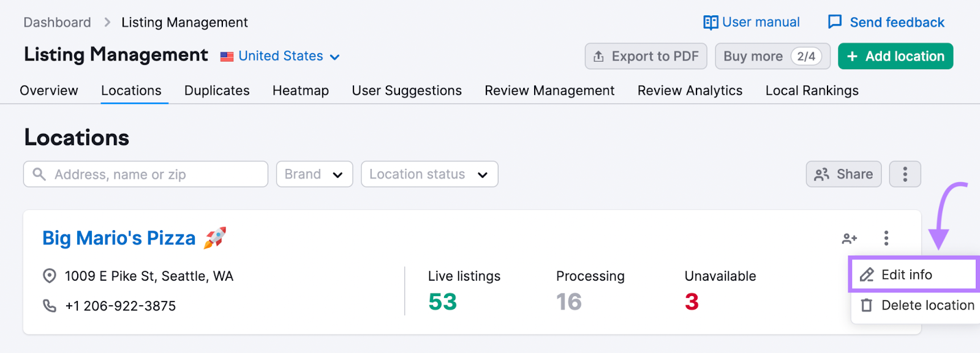Click the Delete location trash icon
Viewport: 980px width, 353px height.
pyautogui.click(x=866, y=305)
